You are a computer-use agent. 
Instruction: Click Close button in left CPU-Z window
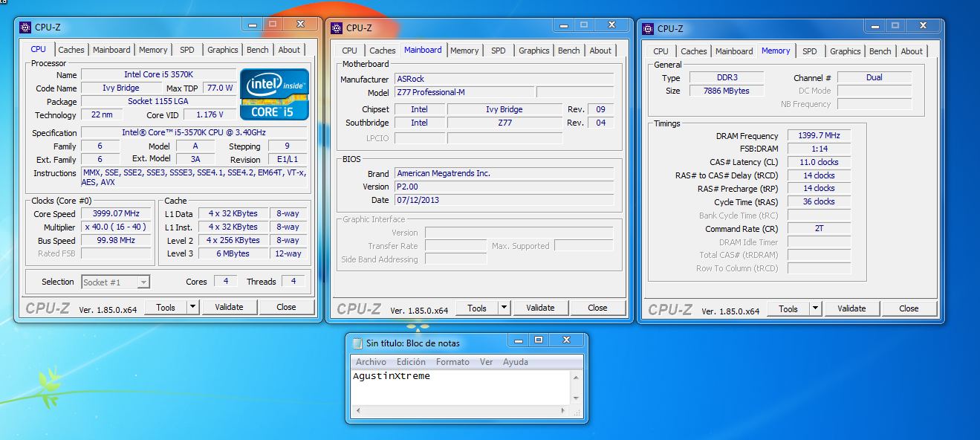pos(286,307)
